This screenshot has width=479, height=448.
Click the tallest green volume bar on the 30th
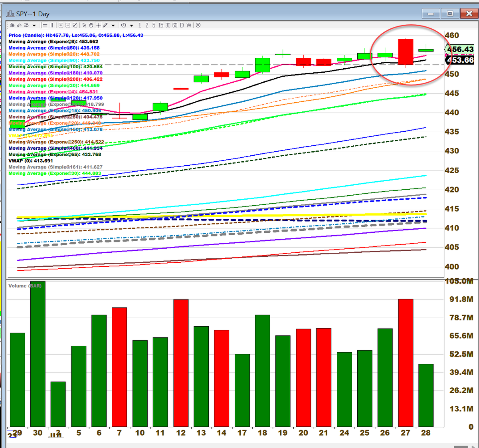click(38, 354)
